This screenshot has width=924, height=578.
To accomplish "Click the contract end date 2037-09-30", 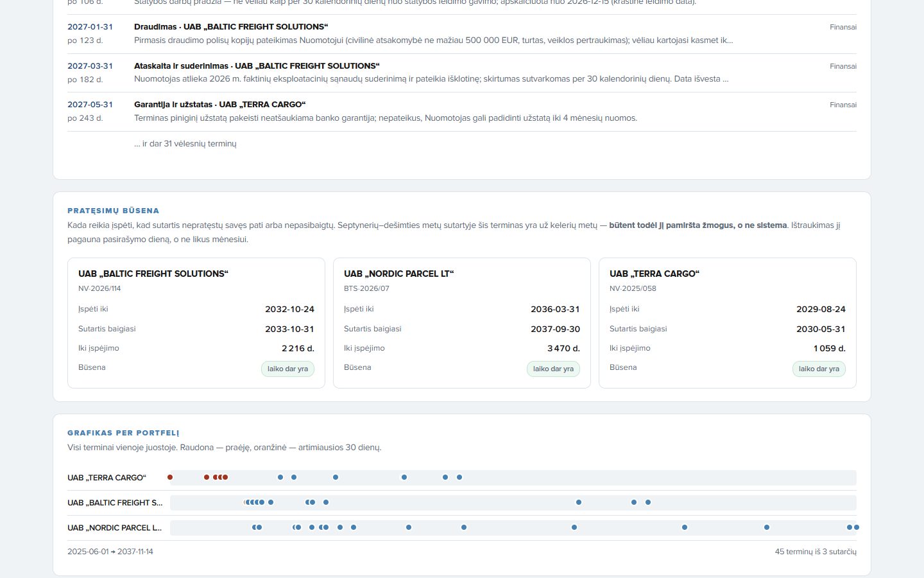I will (555, 329).
